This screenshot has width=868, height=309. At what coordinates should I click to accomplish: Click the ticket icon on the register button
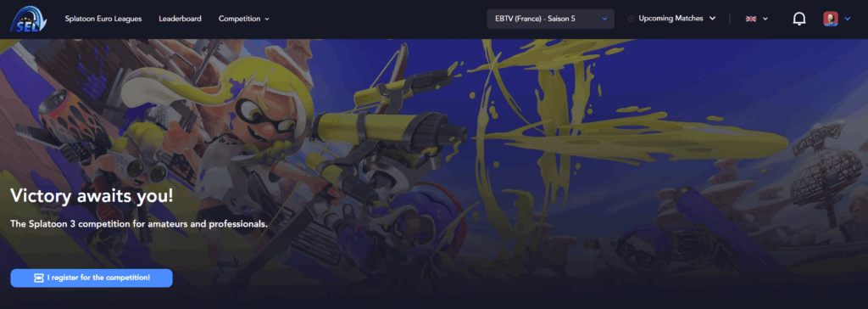point(39,278)
